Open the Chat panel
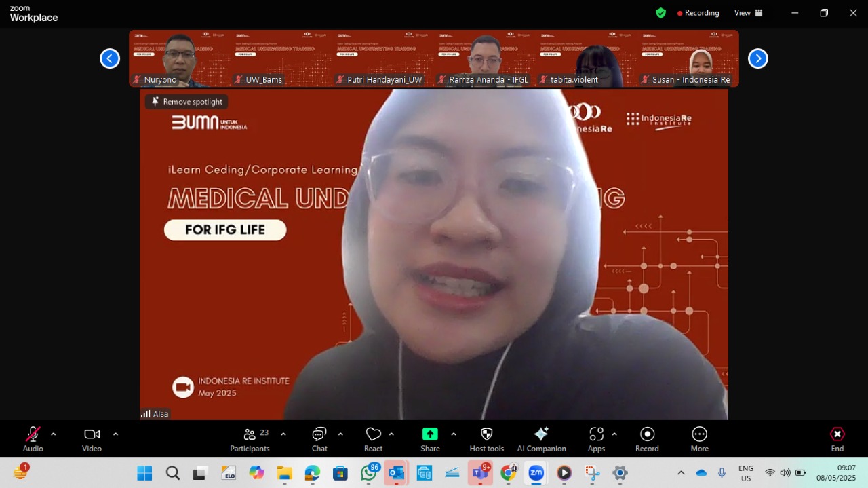 coord(319,439)
